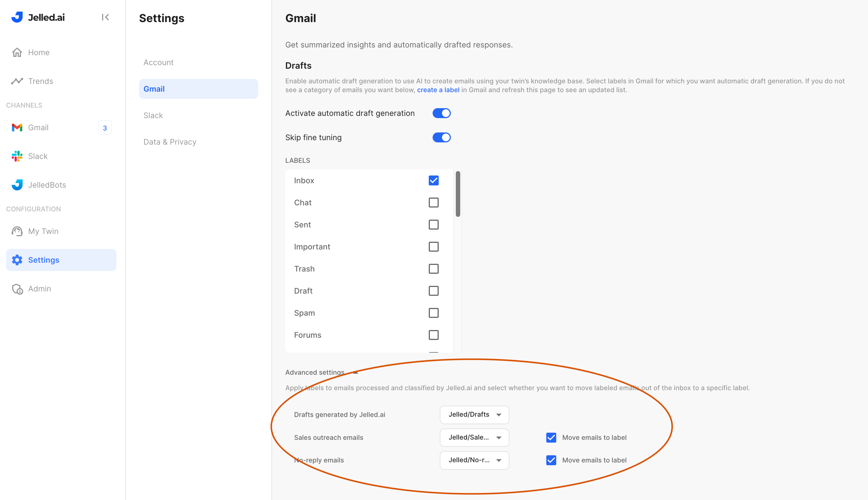Turn off Skip fine tuning
This screenshot has height=500, width=868.
[x=441, y=137]
